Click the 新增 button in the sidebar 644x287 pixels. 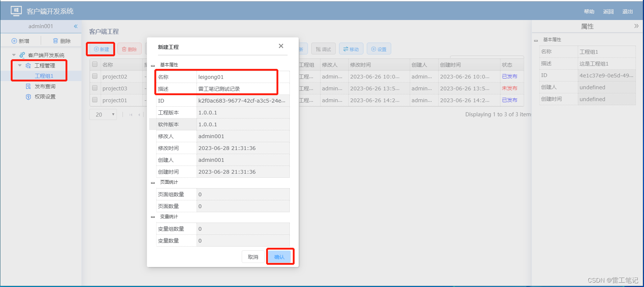20,41
